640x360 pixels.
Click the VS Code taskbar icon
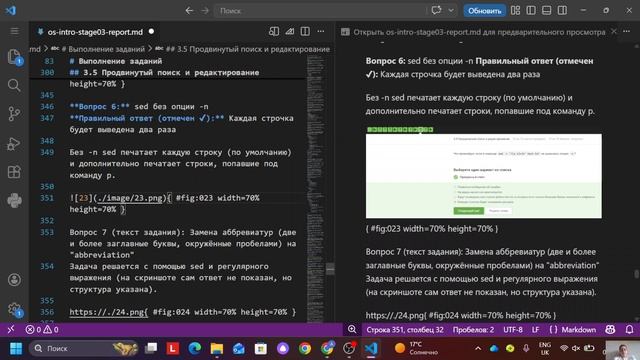pos(371,349)
